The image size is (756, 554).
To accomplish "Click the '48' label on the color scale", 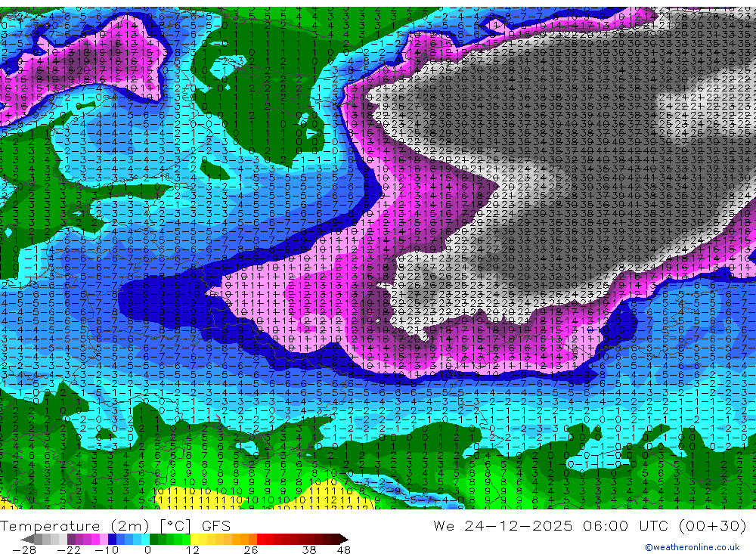I will (x=344, y=549).
